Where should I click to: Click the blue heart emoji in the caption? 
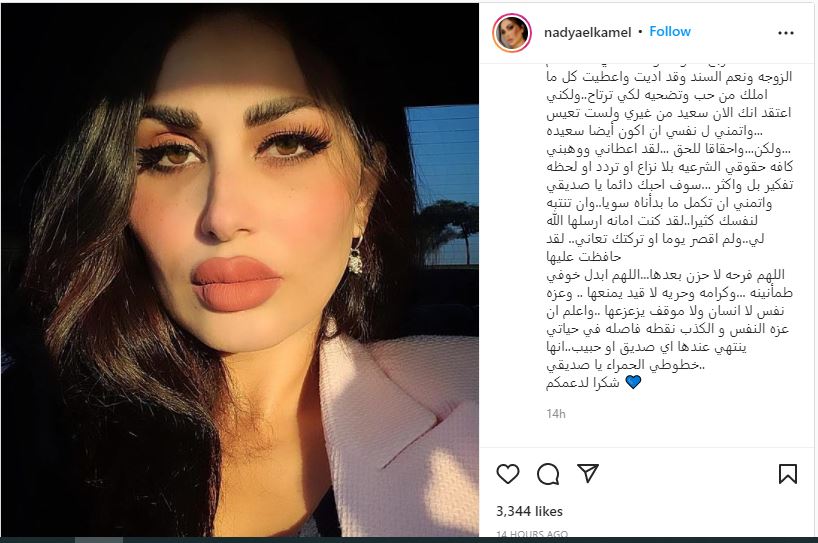pyautogui.click(x=633, y=382)
